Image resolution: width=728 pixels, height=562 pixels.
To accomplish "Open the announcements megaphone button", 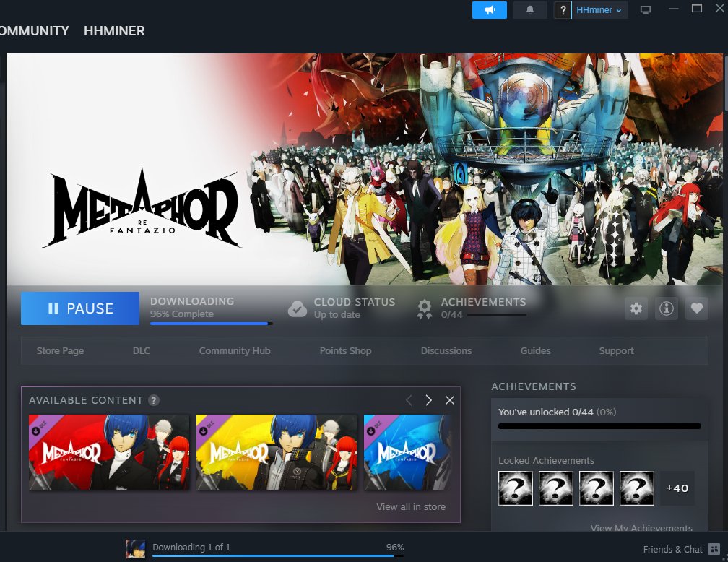I will coord(490,10).
